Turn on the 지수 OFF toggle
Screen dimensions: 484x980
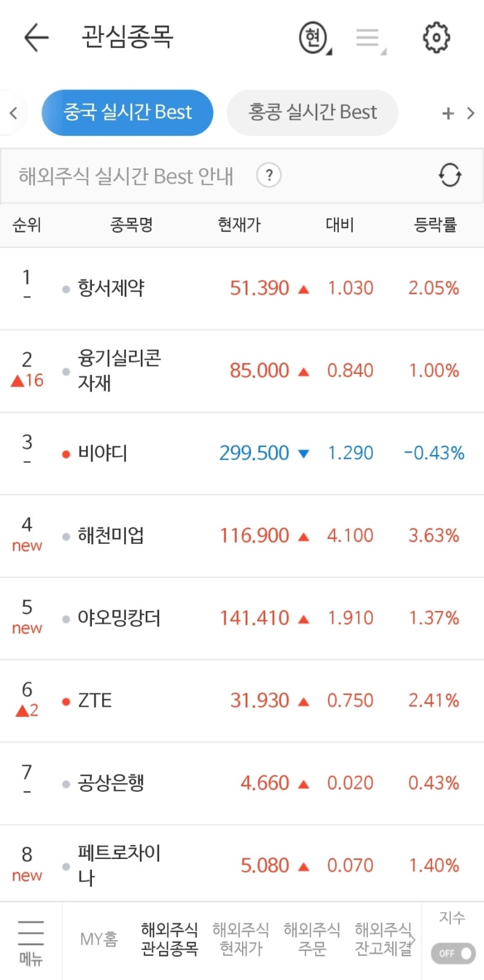(x=453, y=953)
